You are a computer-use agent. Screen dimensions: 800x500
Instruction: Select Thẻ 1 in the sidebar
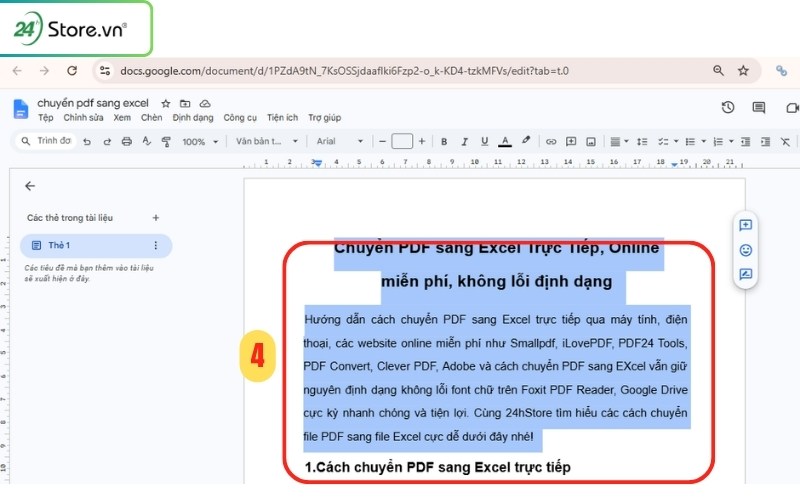tap(96, 245)
